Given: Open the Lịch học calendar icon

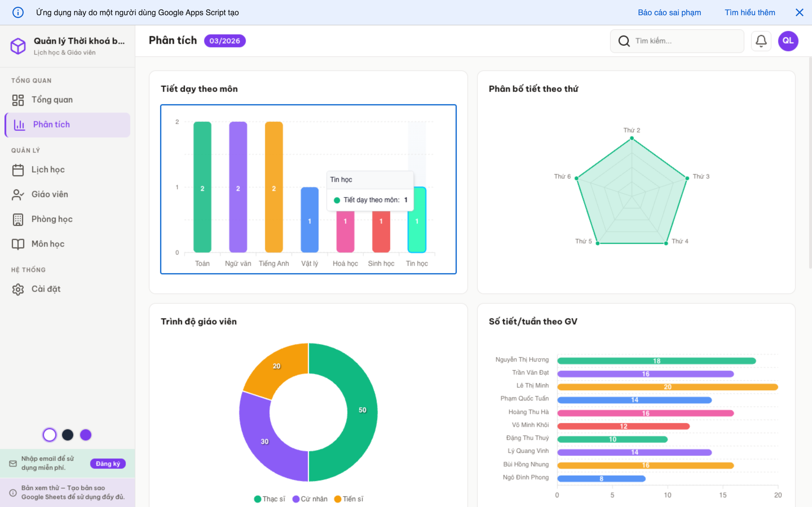Looking at the screenshot, I should coord(18,169).
